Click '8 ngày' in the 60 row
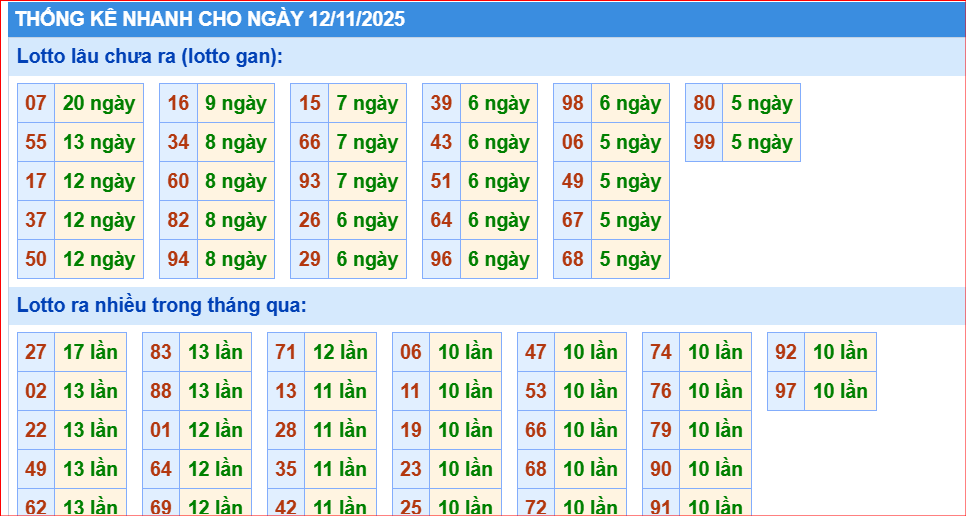The width and height of the screenshot is (966, 516). 235,181
